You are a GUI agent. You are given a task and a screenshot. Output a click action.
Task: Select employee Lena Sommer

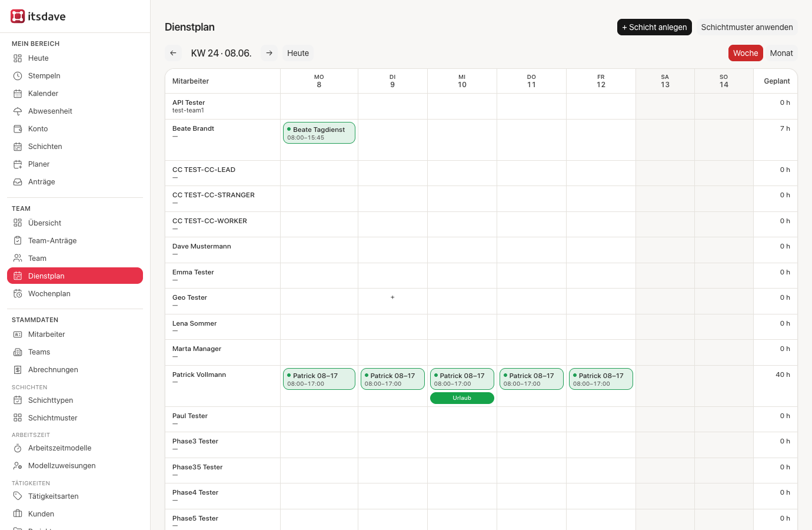pos(194,323)
